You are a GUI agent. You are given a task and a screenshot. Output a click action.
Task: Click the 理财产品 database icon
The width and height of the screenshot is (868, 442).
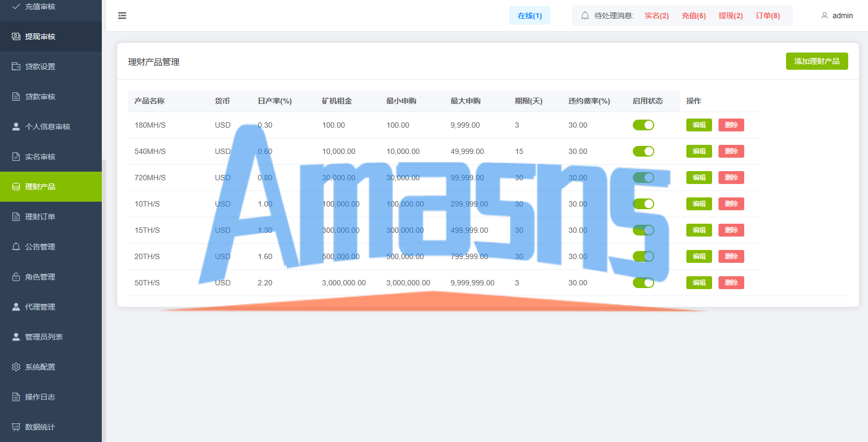[16, 187]
